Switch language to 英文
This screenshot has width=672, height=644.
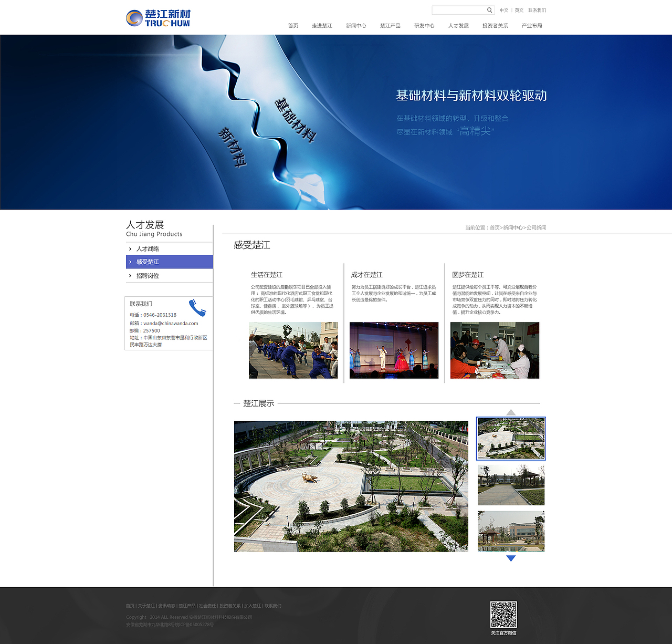point(519,10)
